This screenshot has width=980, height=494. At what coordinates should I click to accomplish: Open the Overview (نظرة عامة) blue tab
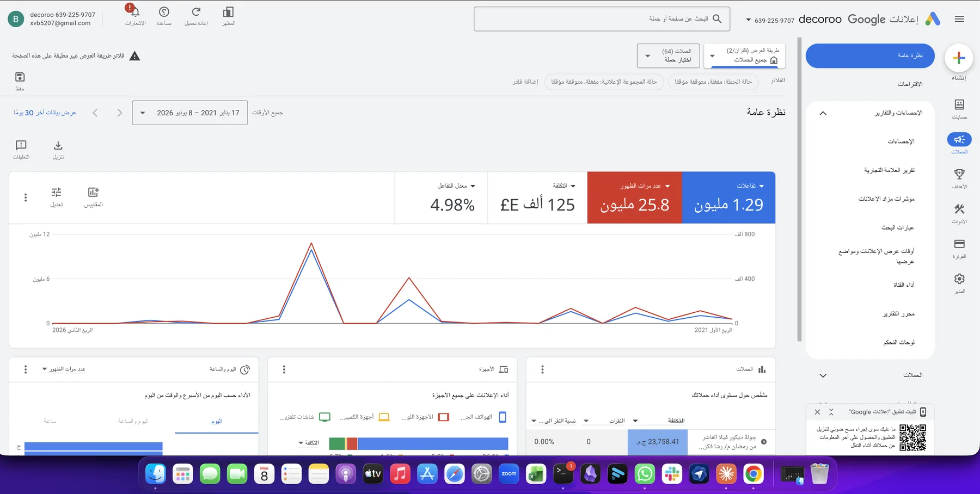click(x=870, y=55)
